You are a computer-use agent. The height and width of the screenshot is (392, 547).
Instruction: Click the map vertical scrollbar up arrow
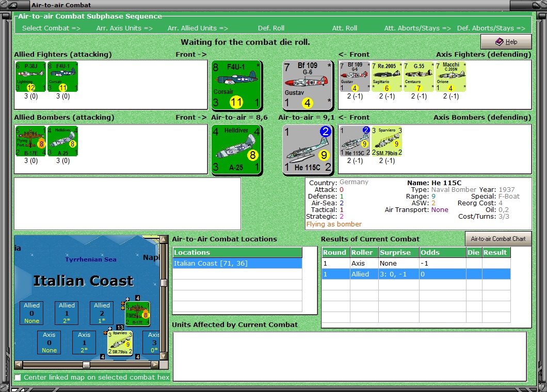(163, 239)
